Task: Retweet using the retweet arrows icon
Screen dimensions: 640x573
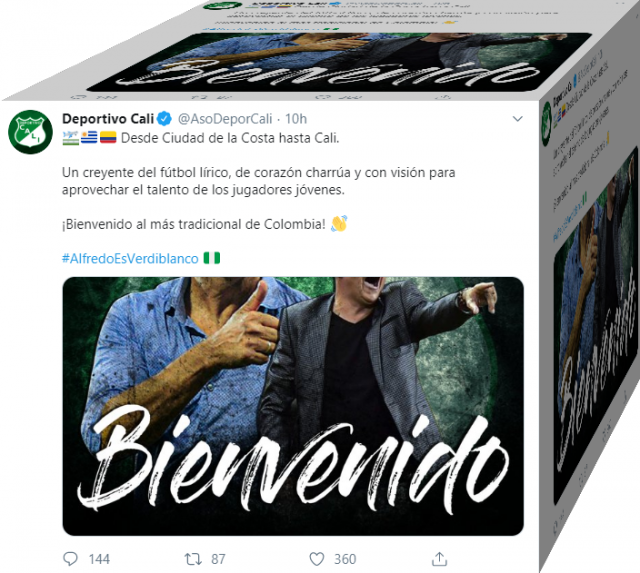Action: pyautogui.click(x=193, y=559)
